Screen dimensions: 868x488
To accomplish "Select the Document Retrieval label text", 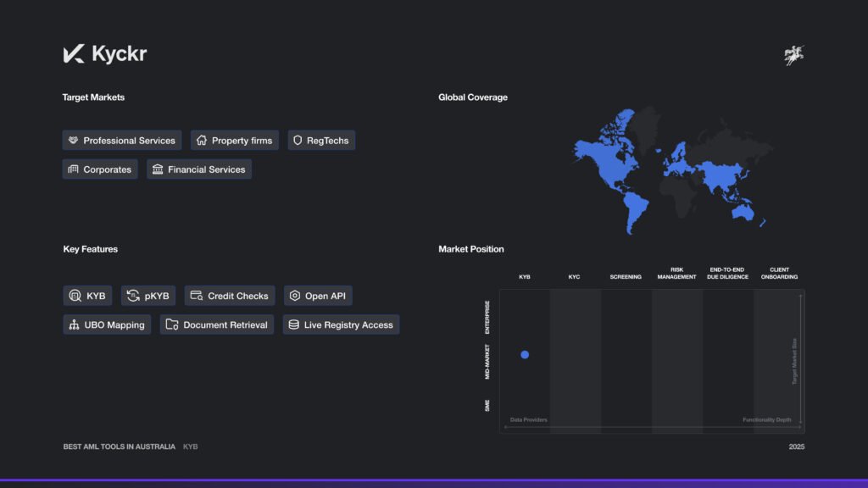I will click(225, 324).
